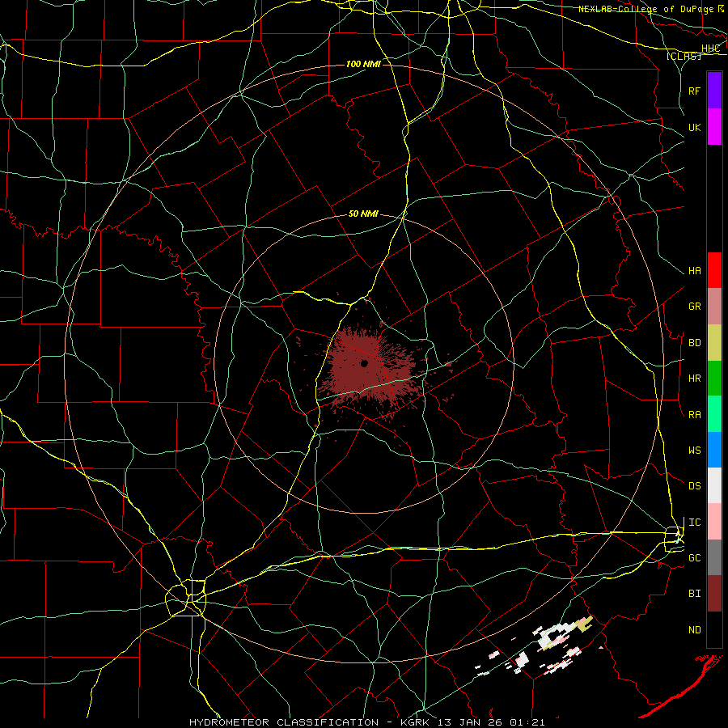
Task: Click the GC gray legend swatch
Action: click(x=714, y=557)
